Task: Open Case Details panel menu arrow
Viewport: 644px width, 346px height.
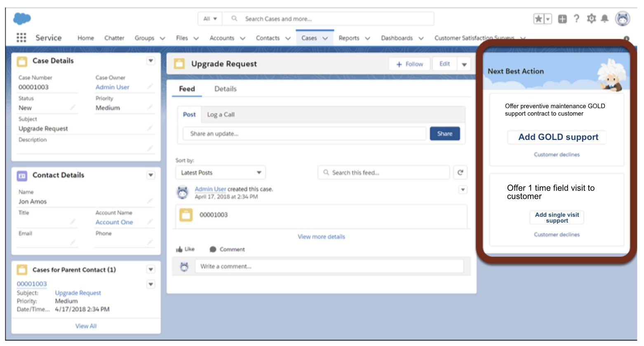Action: tap(151, 61)
